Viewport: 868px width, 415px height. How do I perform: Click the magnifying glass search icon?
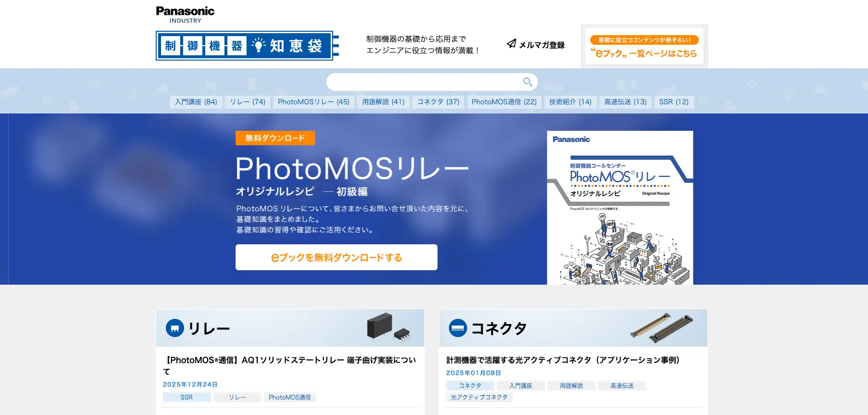coord(527,82)
